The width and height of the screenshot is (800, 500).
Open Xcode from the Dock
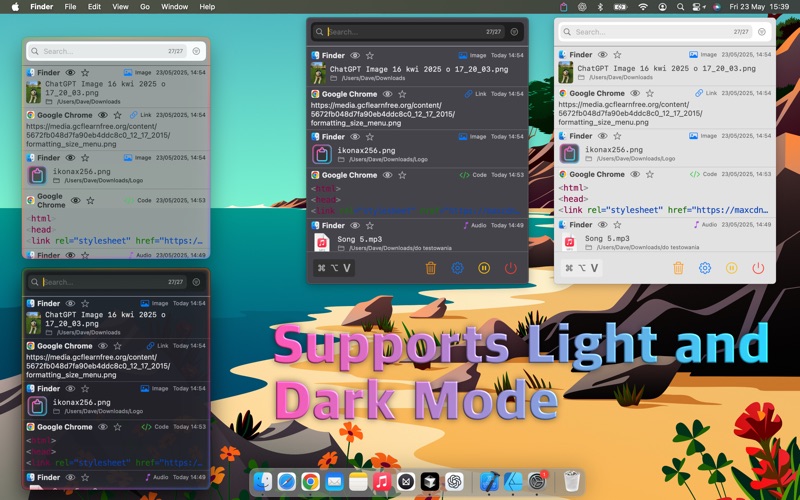[490, 481]
